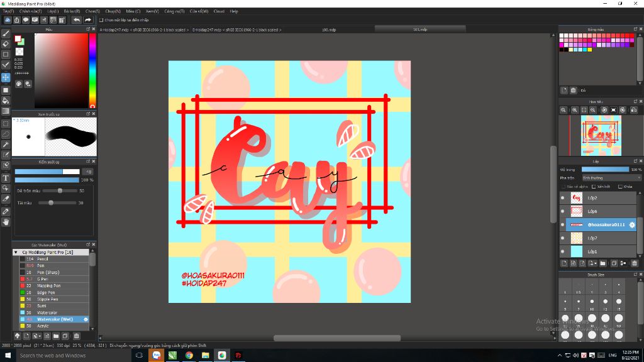The width and height of the screenshot is (644, 362).
Task: Click the Undo arrow in top toolbar
Action: point(77,19)
